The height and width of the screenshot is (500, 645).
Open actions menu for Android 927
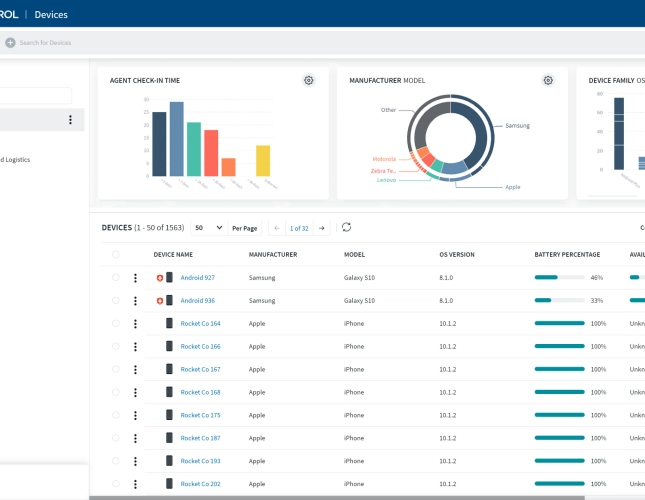[135, 277]
